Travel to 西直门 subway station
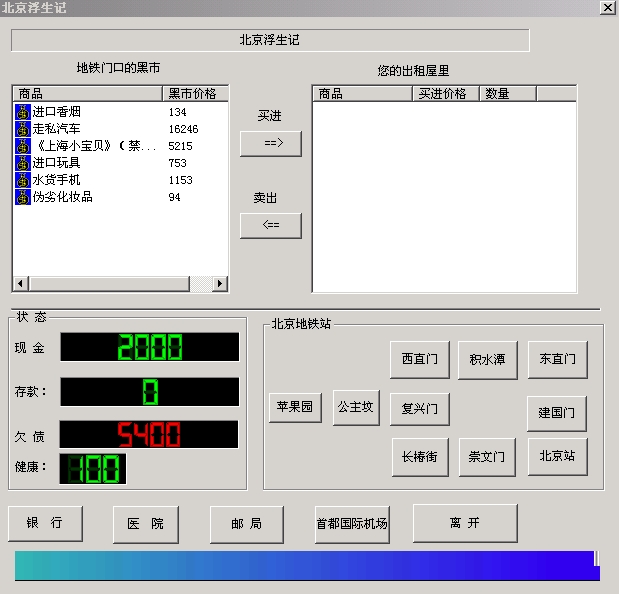 click(419, 359)
